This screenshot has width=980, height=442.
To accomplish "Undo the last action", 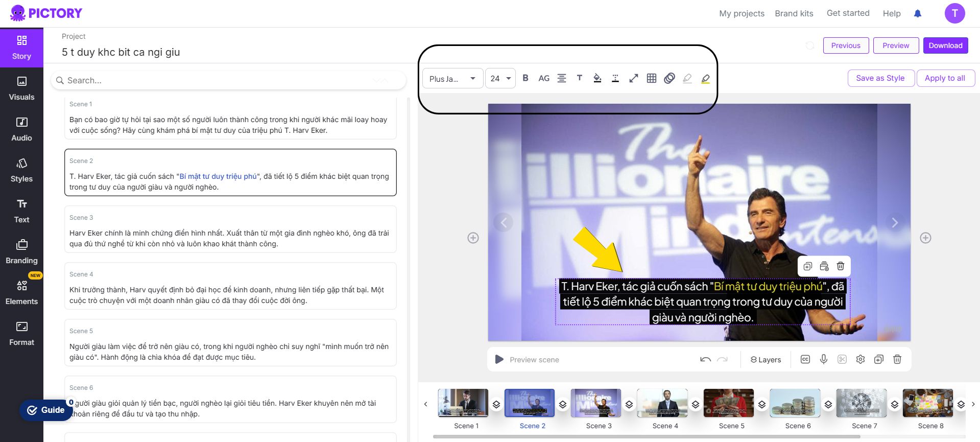I will [705, 360].
